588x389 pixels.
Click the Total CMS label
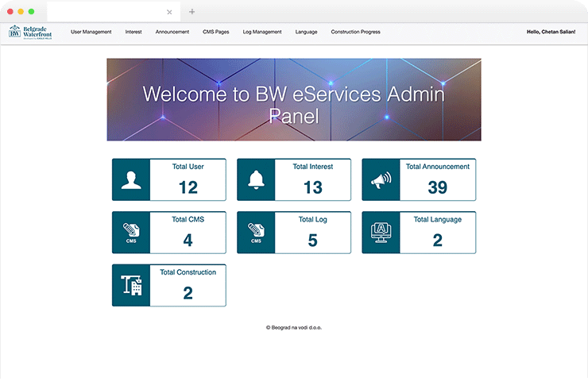coord(188,219)
